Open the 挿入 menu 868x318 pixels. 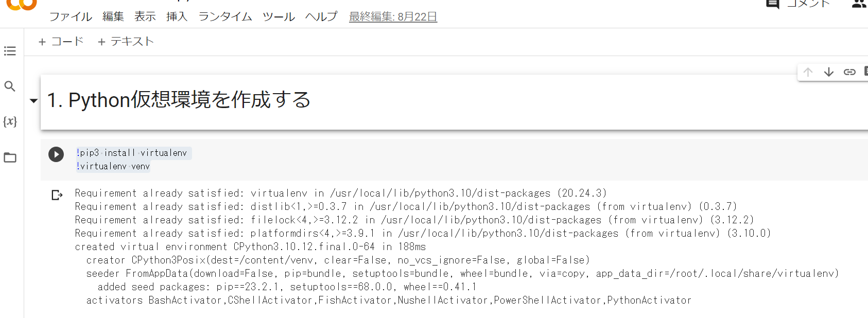[177, 16]
